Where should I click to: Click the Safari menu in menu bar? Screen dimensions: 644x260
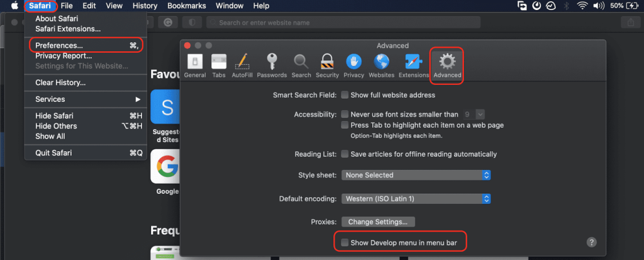[40, 6]
